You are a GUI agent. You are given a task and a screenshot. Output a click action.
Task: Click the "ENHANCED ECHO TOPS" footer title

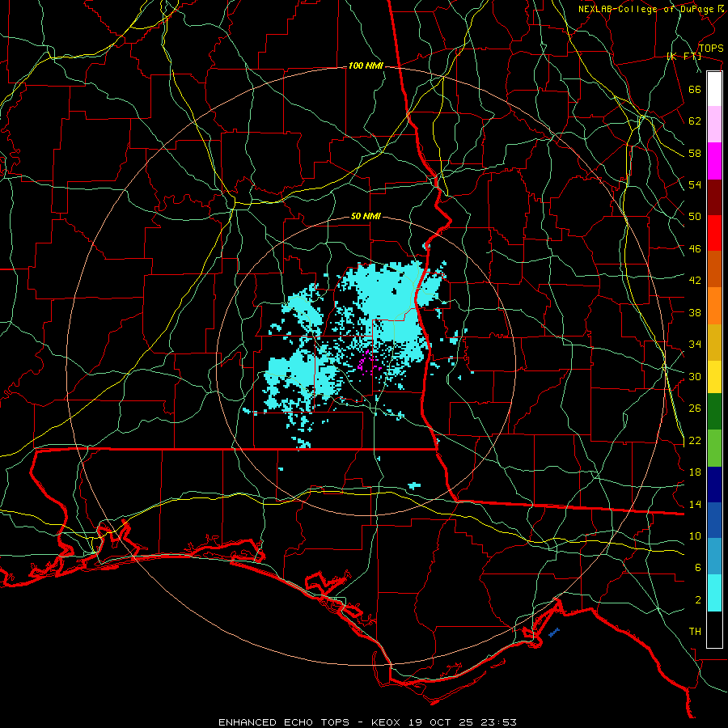pos(283,722)
